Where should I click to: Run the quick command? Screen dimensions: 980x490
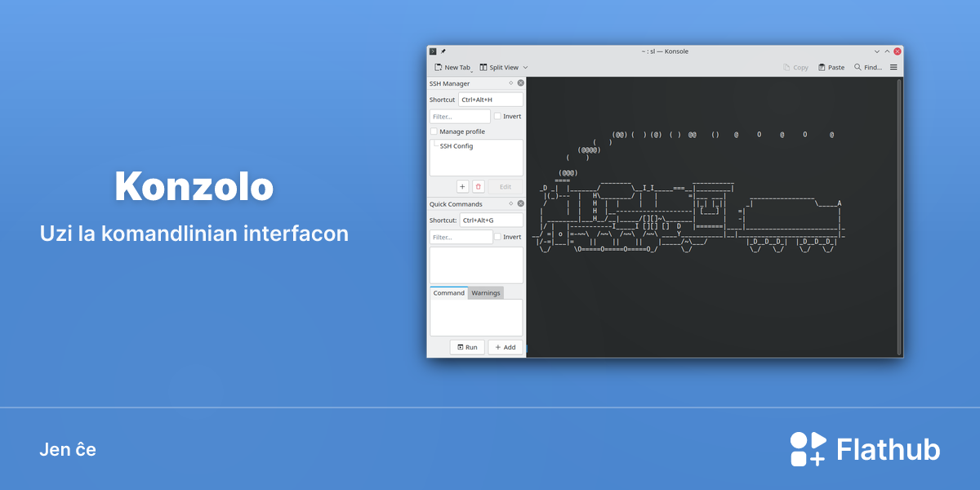pyautogui.click(x=467, y=347)
